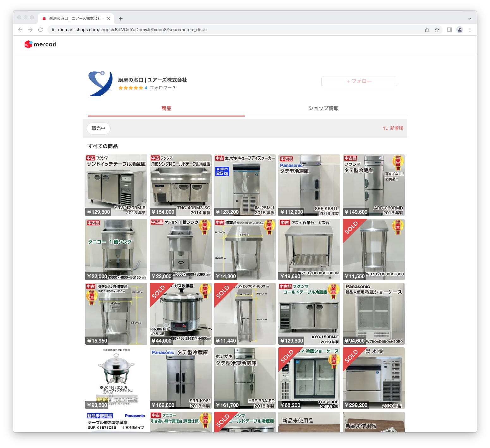Click the shop logo image

click(x=100, y=83)
